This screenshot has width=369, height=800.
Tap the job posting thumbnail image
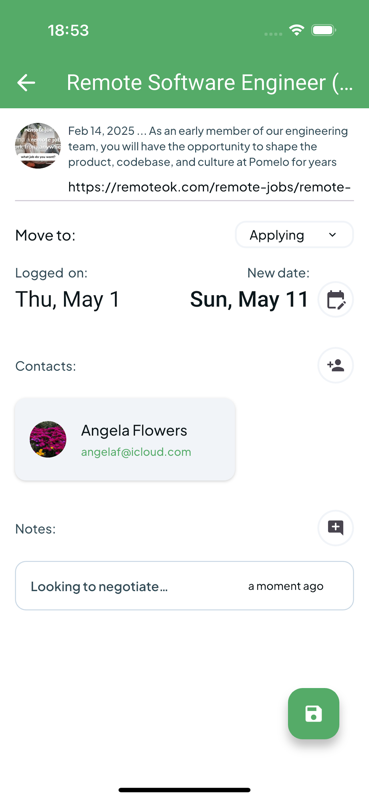pyautogui.click(x=38, y=145)
